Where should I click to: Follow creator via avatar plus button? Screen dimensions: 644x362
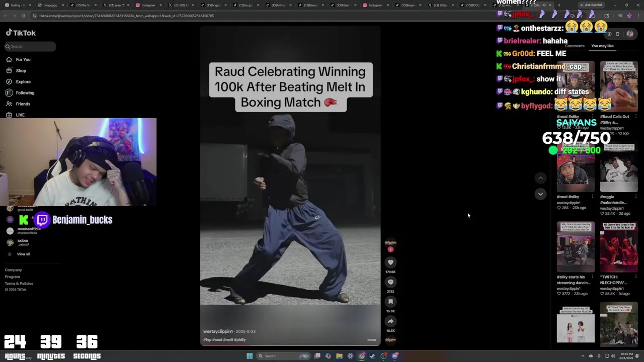(x=390, y=249)
